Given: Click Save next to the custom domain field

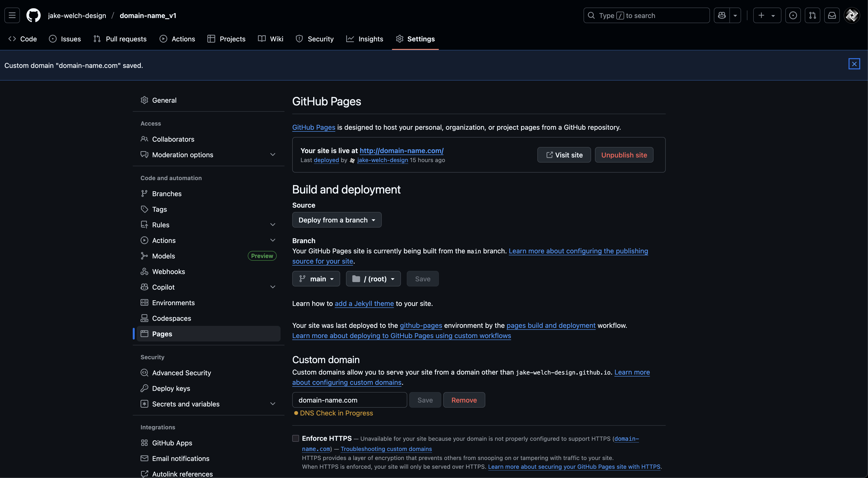Looking at the screenshot, I should point(425,400).
